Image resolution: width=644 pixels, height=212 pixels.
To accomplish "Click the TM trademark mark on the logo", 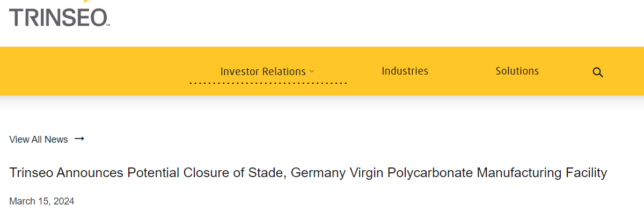I will 108,25.
